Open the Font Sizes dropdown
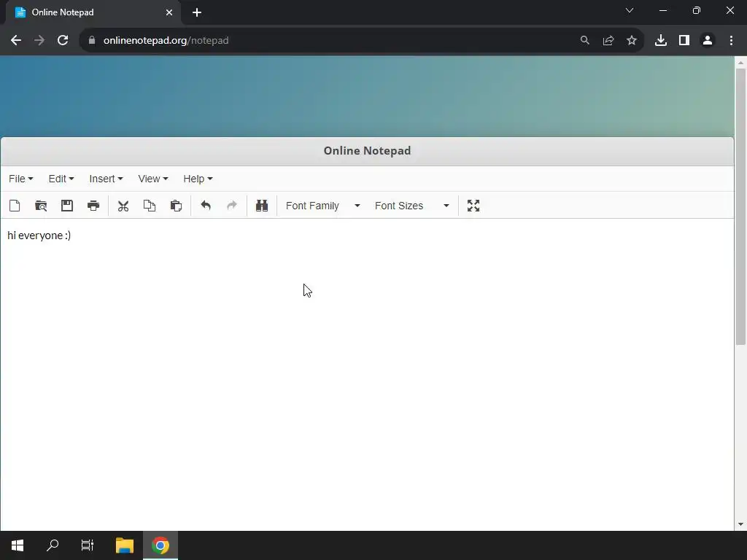Viewport: 747px width, 560px height. 411,206
